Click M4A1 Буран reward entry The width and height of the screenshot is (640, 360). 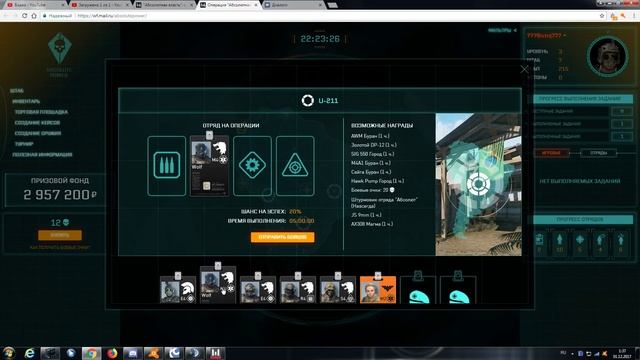pos(371,163)
